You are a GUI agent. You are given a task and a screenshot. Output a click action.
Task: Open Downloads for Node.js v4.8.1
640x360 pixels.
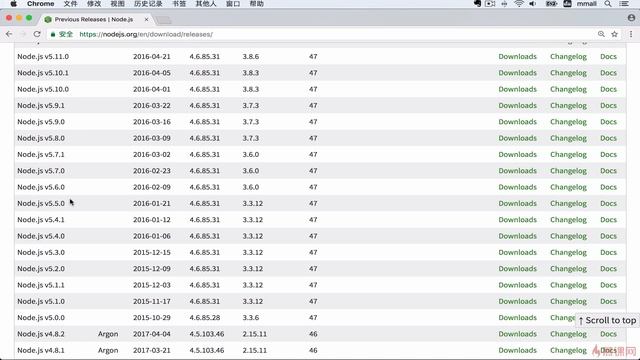(x=517, y=350)
